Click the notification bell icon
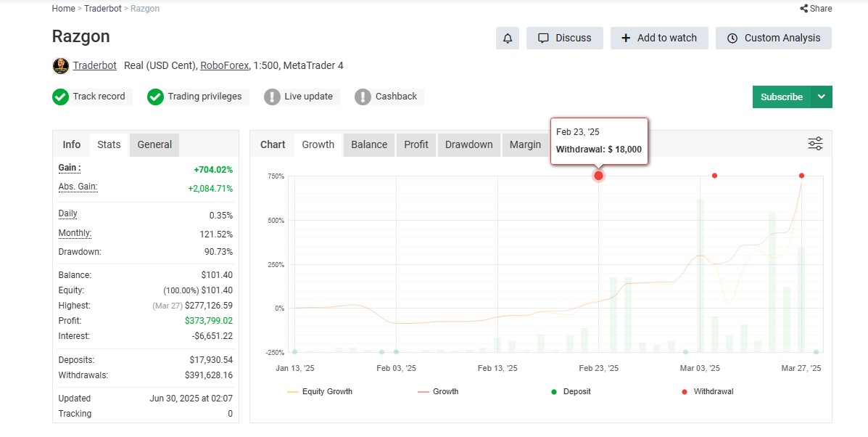868x437 pixels. (x=508, y=38)
